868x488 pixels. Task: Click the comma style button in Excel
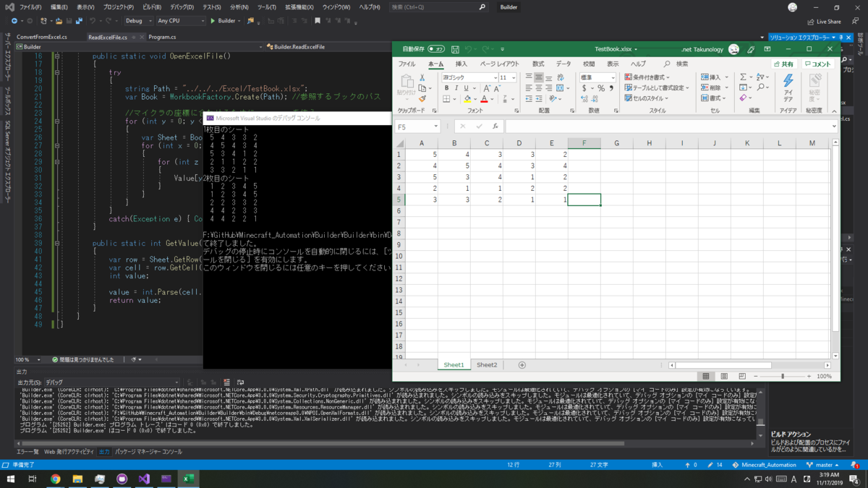click(611, 88)
